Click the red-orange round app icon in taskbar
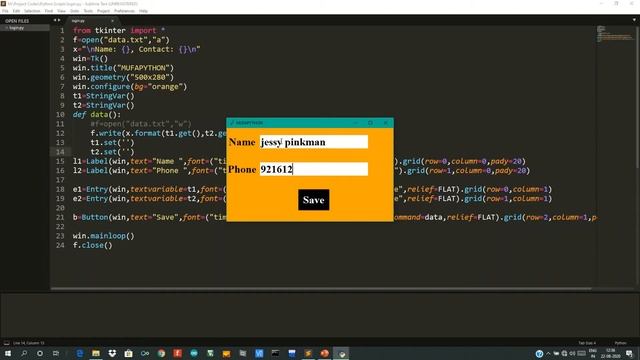 coord(324,353)
